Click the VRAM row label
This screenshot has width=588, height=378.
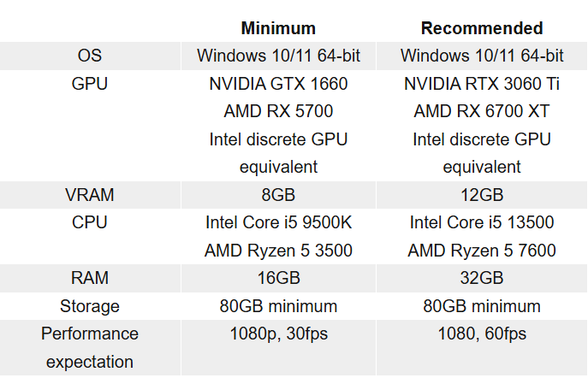(x=89, y=195)
